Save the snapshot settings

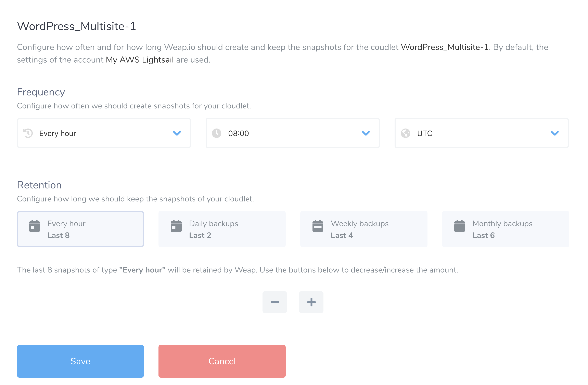[80, 361]
